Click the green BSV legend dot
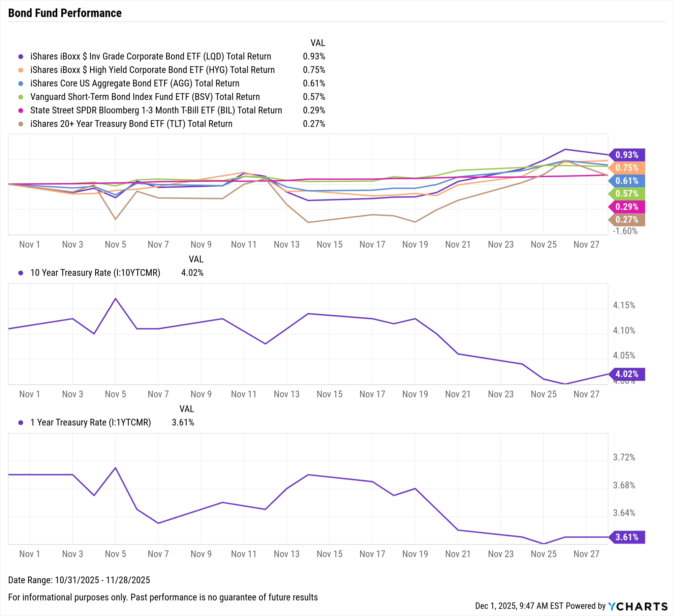Screen dimensions: 674x616 coord(21,97)
